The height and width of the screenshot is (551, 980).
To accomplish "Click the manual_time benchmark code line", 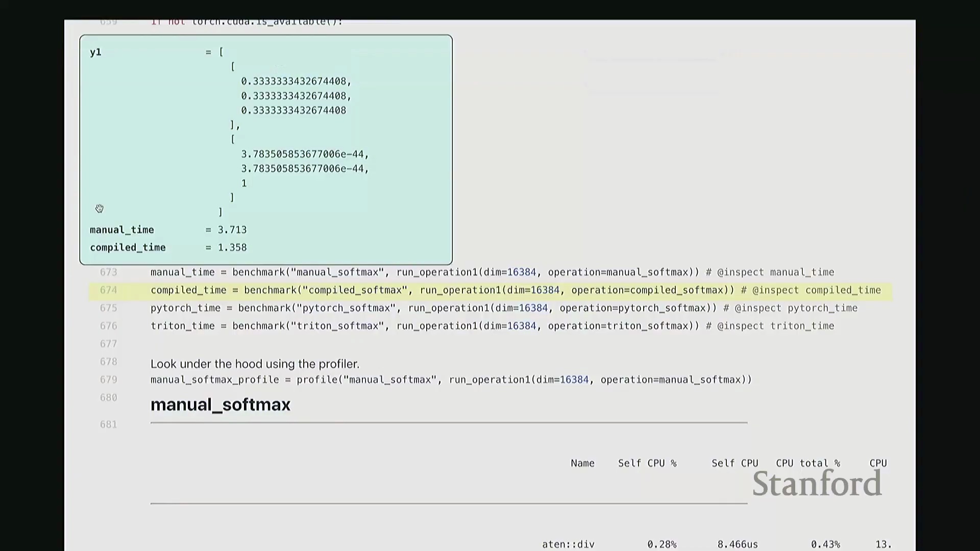I will (492, 272).
